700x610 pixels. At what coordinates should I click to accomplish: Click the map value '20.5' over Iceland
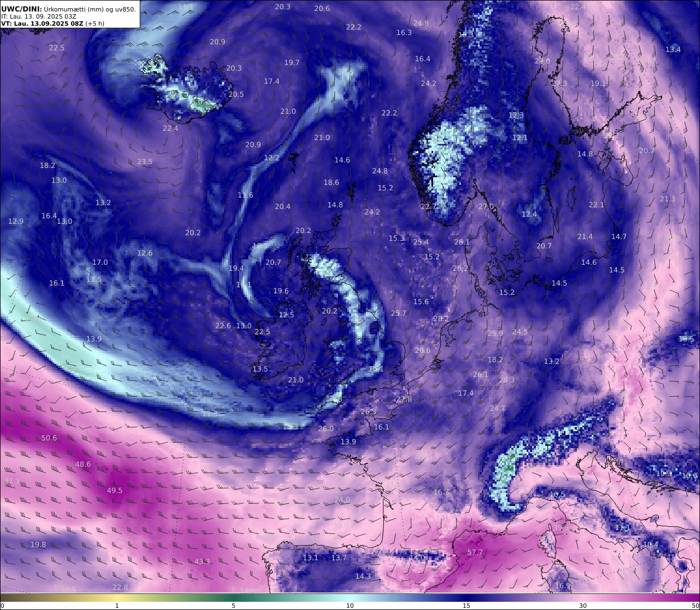click(236, 95)
